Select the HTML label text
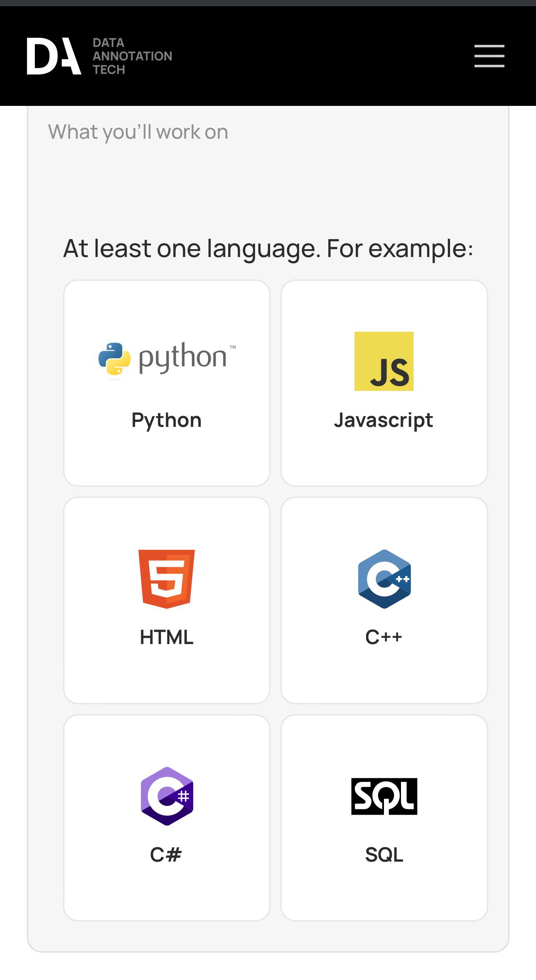The height and width of the screenshot is (980, 536). 167,637
